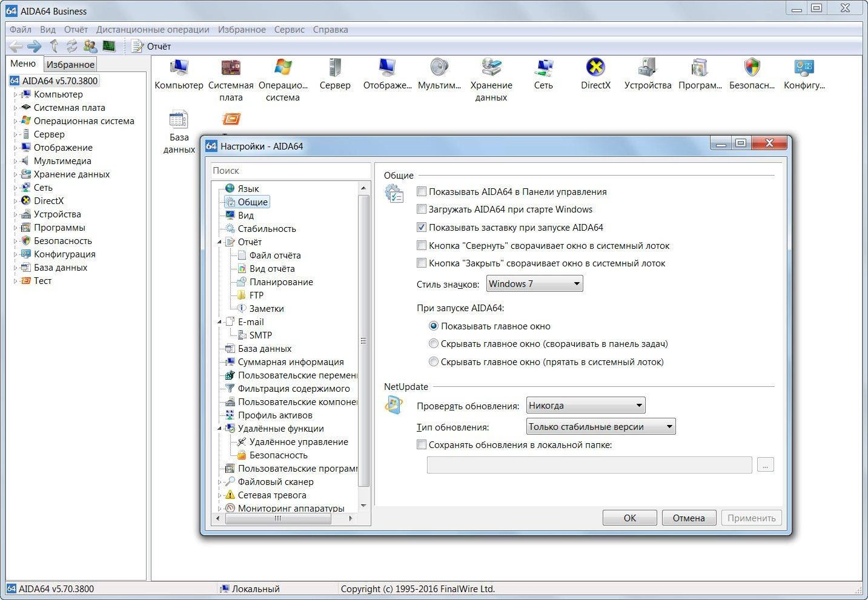
Task: Click Отмена in settings dialog
Action: click(x=689, y=518)
